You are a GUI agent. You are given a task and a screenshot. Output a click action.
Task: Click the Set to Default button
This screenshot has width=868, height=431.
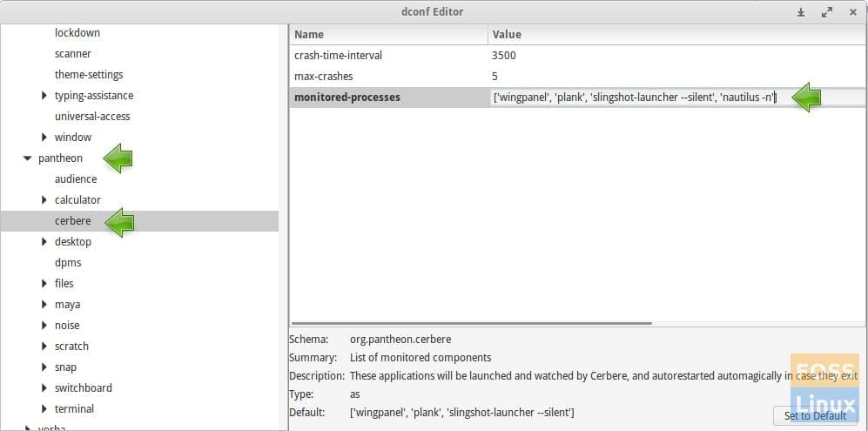815,416
